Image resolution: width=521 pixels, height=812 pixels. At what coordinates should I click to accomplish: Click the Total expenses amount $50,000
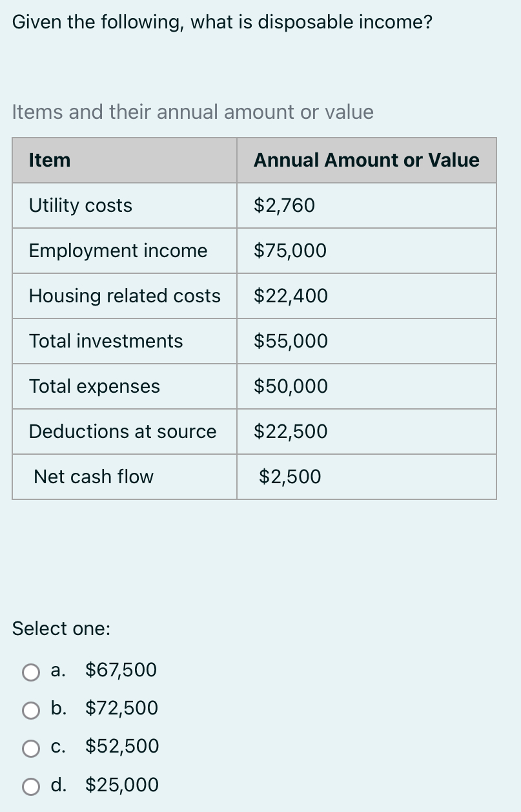(290, 386)
